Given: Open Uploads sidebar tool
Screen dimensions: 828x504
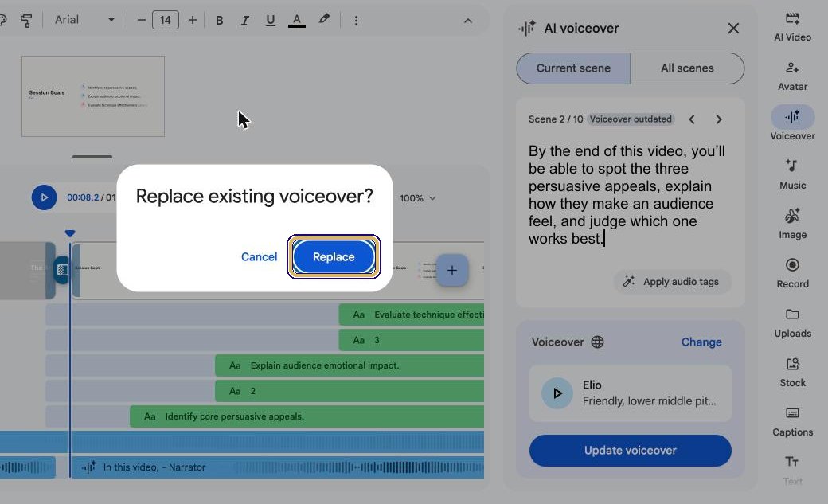Looking at the screenshot, I should (792, 322).
